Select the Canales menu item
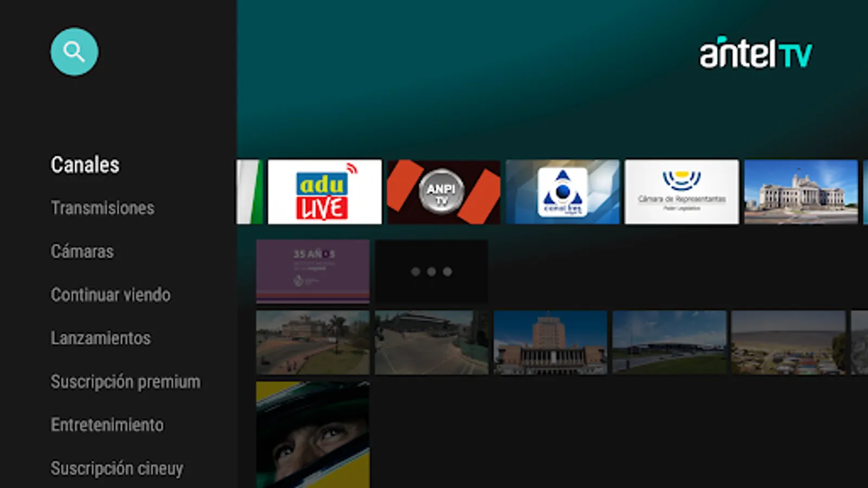Viewport: 868px width, 488px height. tap(85, 165)
